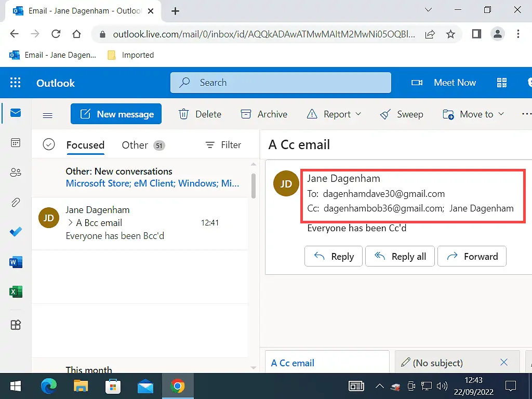Screen dimensions: 532x399
Task: Launch Excel from the Outlook sidebar
Action: coord(15,291)
